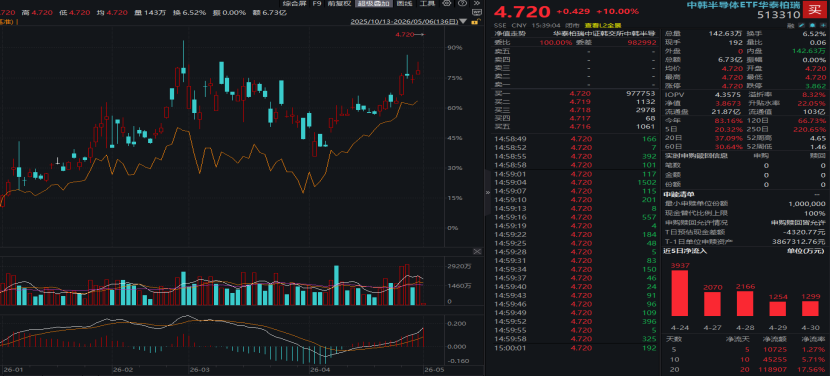This screenshot has width=830, height=376.
Task: Click the 额 6.73亿 amount in header
Action: pyautogui.click(x=269, y=12)
